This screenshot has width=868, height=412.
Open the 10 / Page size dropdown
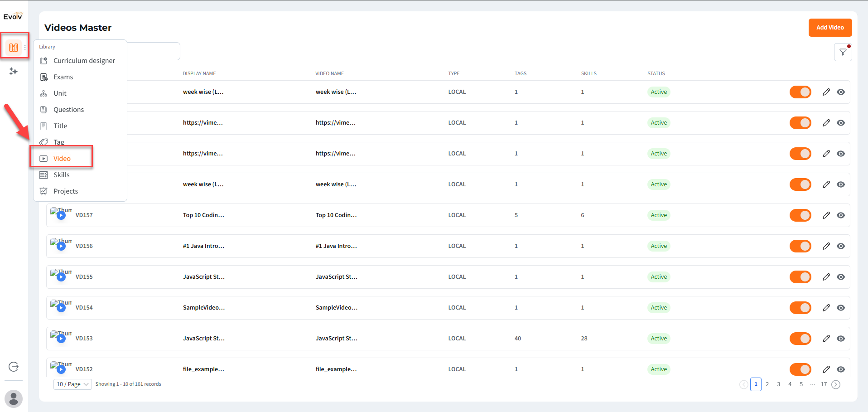(x=72, y=384)
